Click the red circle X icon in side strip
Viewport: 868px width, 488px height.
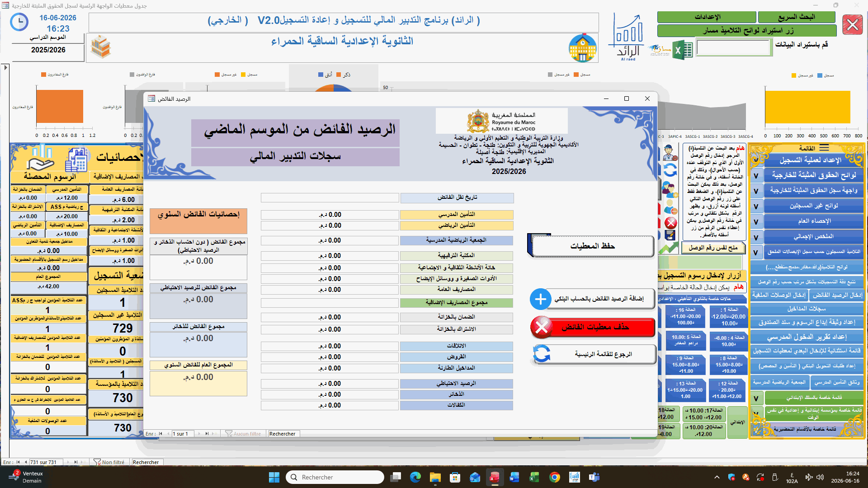[x=671, y=223]
